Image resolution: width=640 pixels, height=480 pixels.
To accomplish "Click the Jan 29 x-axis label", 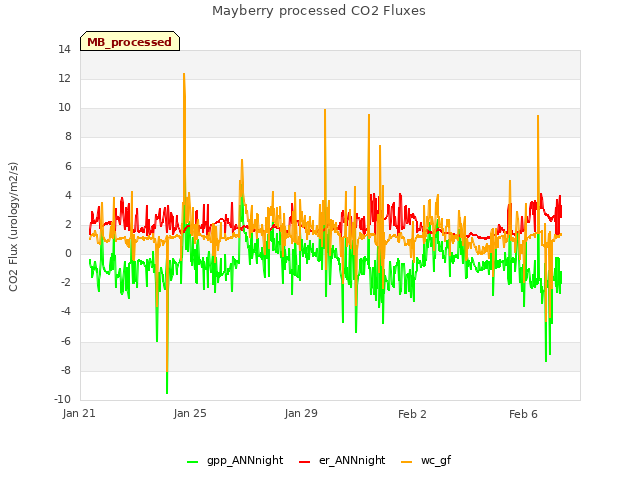I will [x=301, y=413].
